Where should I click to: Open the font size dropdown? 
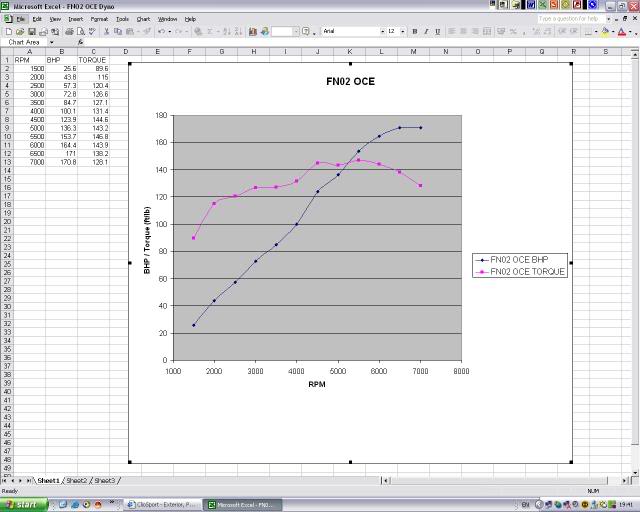tap(402, 31)
